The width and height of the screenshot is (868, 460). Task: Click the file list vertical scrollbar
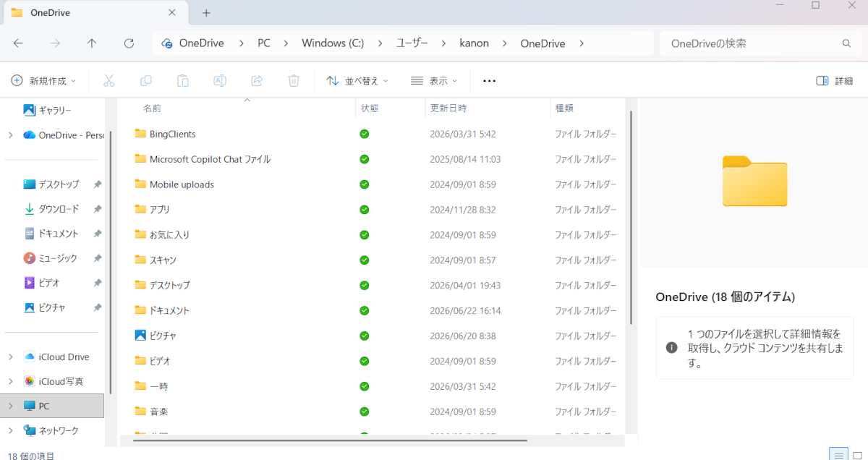[632, 217]
